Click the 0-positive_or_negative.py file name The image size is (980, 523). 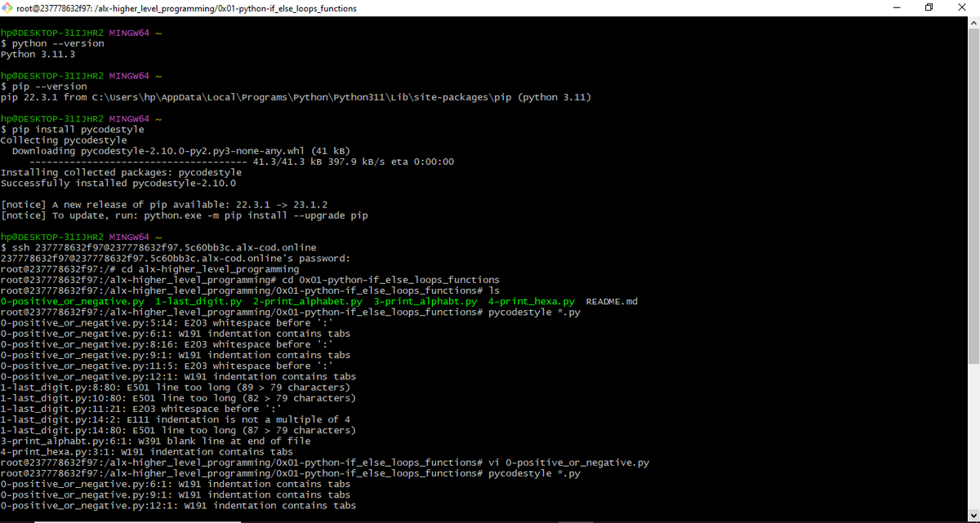(73, 301)
